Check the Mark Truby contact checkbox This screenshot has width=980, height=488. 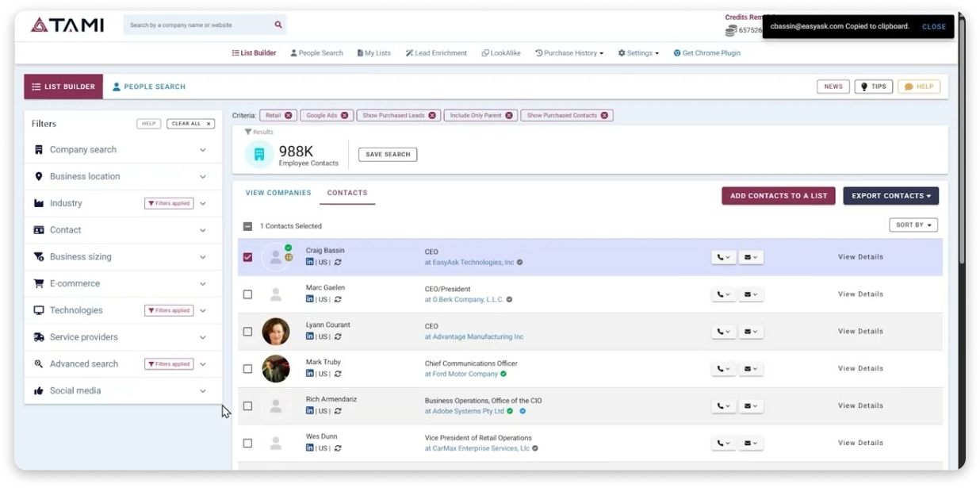[x=247, y=369]
